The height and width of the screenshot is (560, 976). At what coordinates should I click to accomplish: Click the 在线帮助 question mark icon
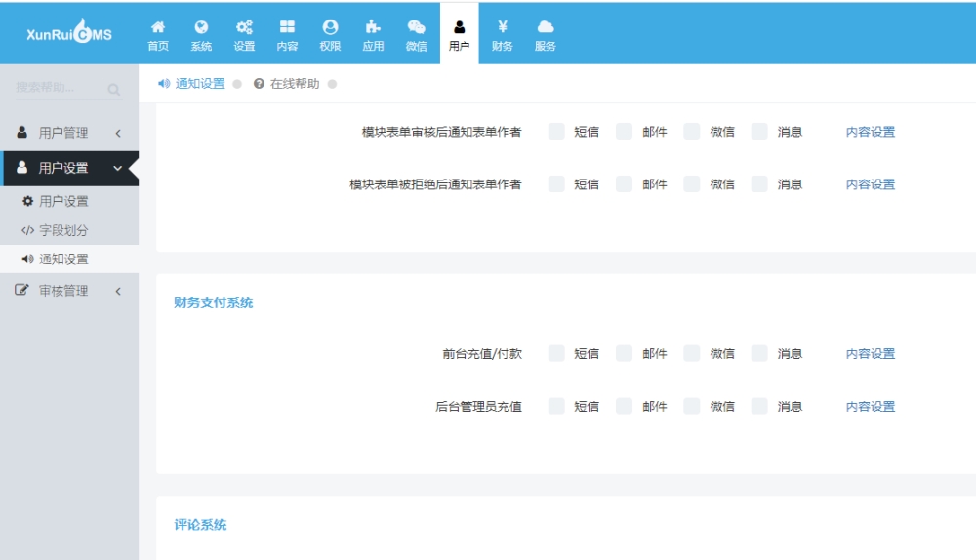tap(259, 83)
